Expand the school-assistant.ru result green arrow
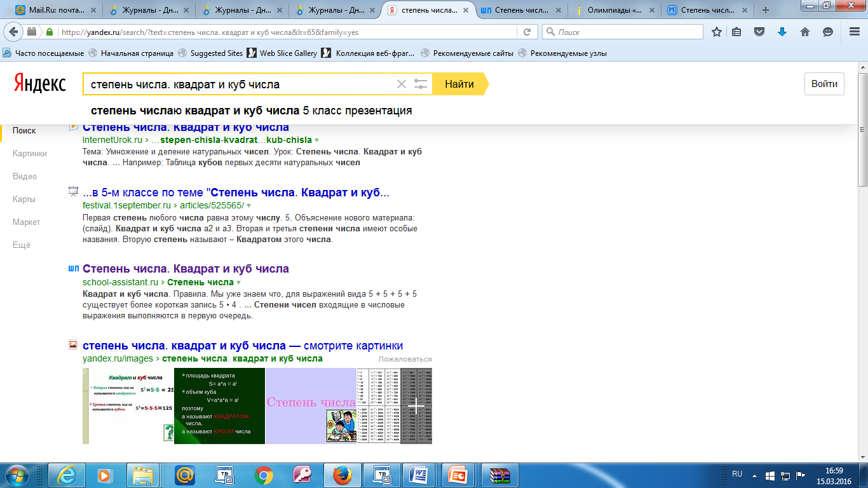This screenshot has height=488, width=868. point(238,282)
